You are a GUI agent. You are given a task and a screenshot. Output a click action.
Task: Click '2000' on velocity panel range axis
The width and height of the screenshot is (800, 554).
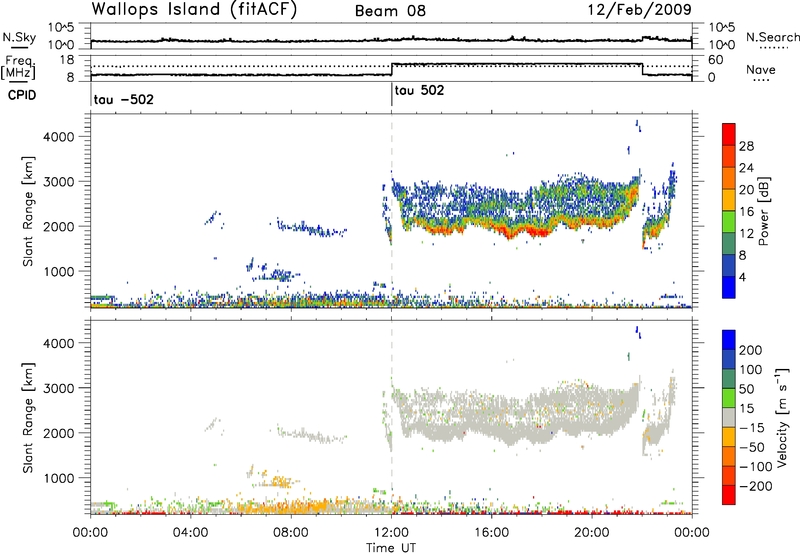58,433
